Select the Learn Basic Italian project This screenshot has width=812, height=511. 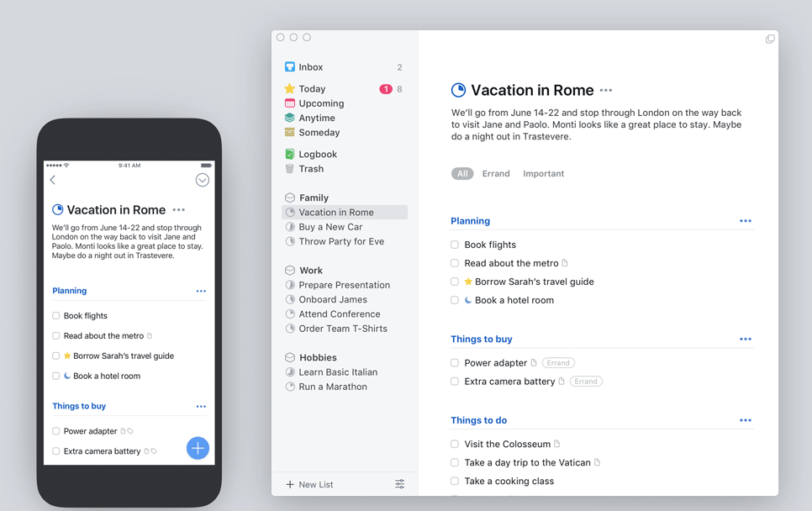[337, 372]
